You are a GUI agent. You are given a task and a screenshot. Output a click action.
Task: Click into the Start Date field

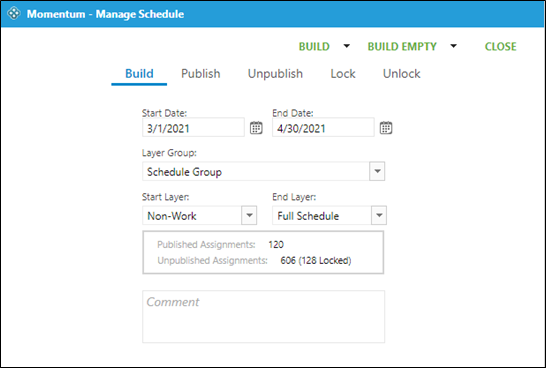tap(193, 128)
